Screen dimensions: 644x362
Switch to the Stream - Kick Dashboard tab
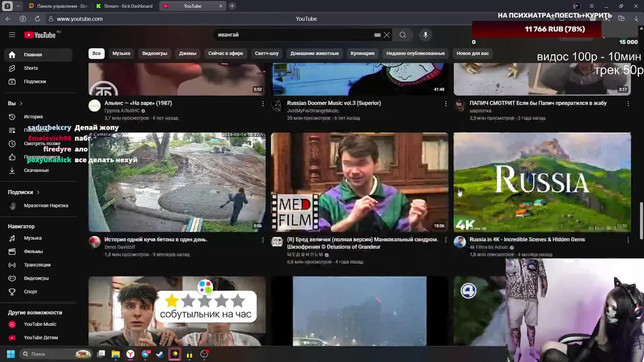(125, 6)
